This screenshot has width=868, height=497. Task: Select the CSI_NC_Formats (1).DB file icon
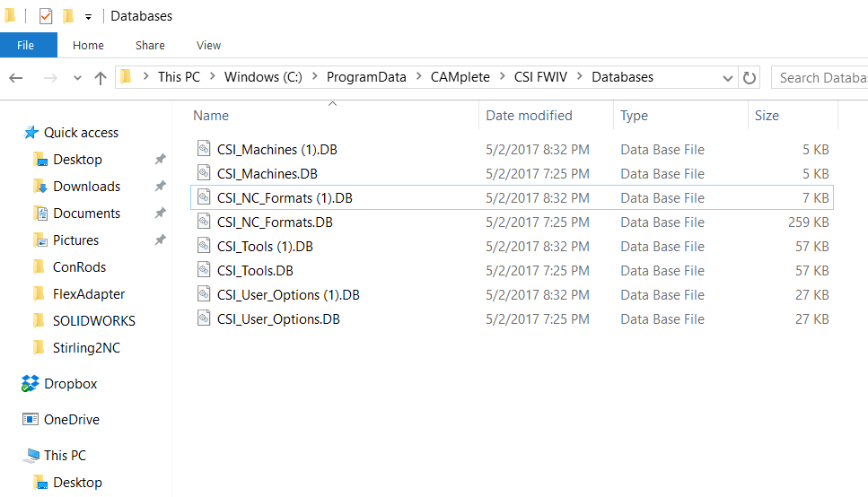(205, 197)
